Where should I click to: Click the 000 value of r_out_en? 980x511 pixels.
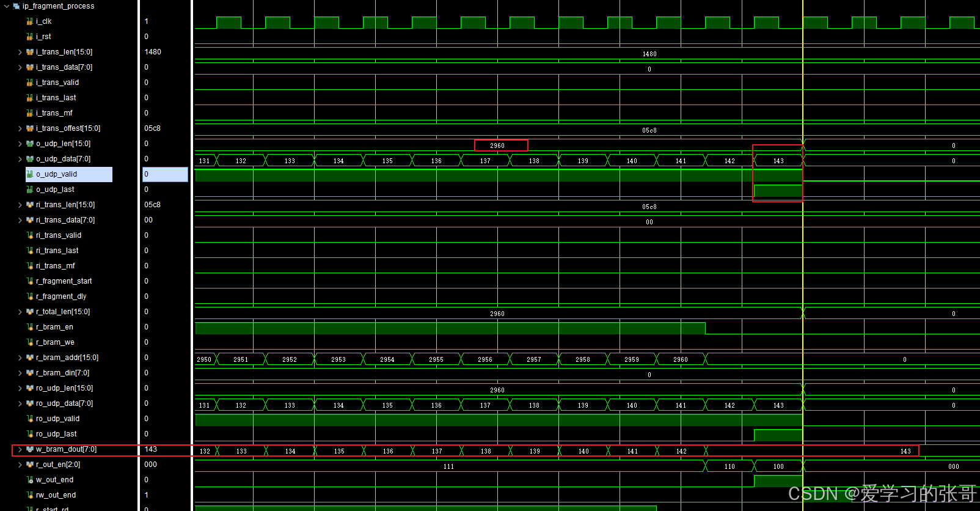click(x=151, y=465)
